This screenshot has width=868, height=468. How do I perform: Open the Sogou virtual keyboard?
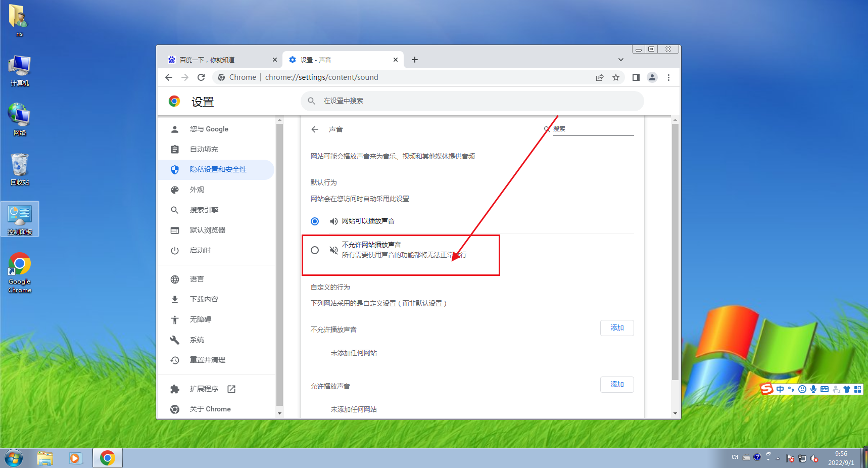click(824, 389)
